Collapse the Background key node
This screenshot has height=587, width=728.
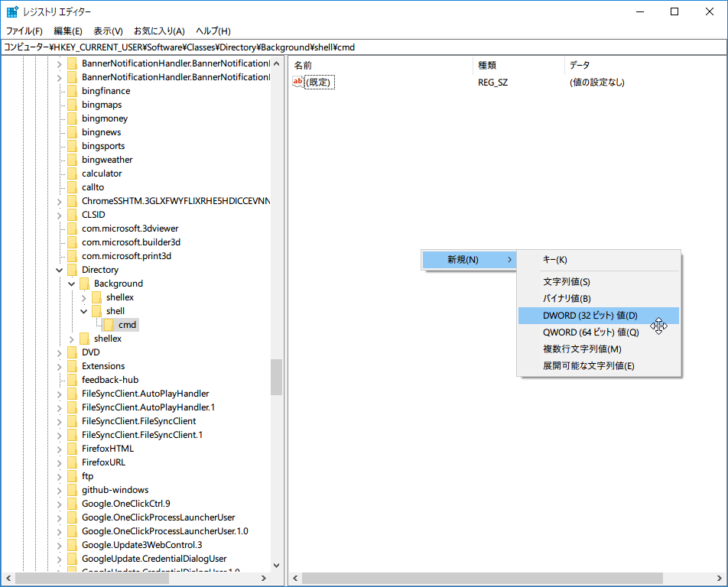(72, 284)
